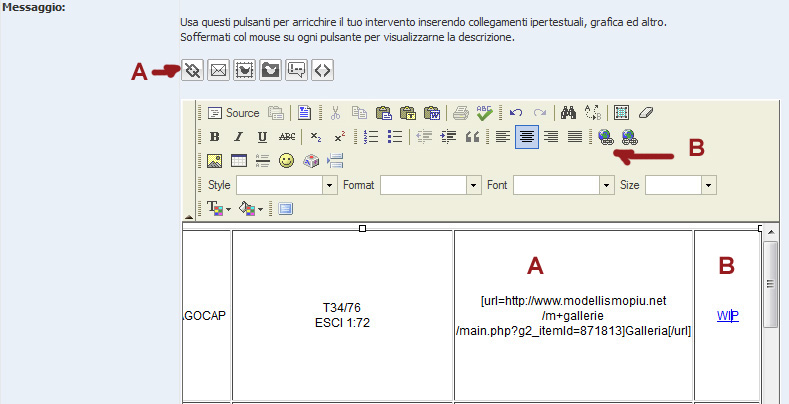Viewport: 789px width, 404px height.
Task: Click Paste as plain text icon
Action: click(408, 113)
